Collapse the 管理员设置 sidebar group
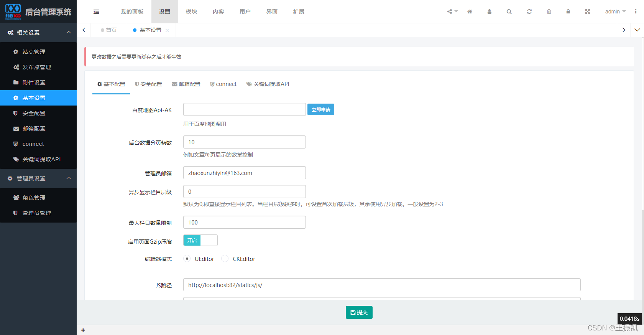Image resolution: width=644 pixels, height=335 pixels. [38, 178]
